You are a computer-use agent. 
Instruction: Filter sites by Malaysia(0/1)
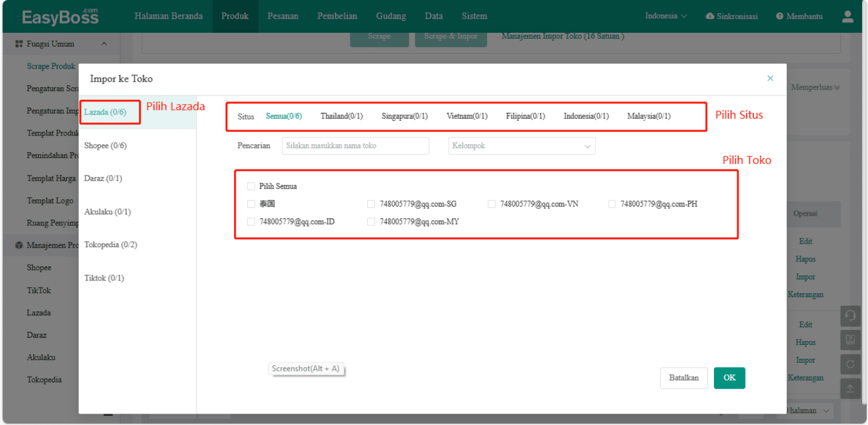click(649, 116)
